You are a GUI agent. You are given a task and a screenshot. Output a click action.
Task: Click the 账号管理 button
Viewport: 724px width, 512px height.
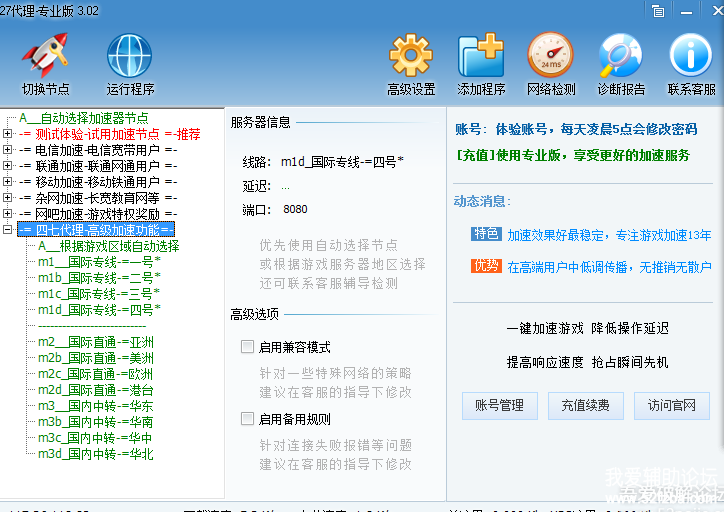(x=499, y=406)
